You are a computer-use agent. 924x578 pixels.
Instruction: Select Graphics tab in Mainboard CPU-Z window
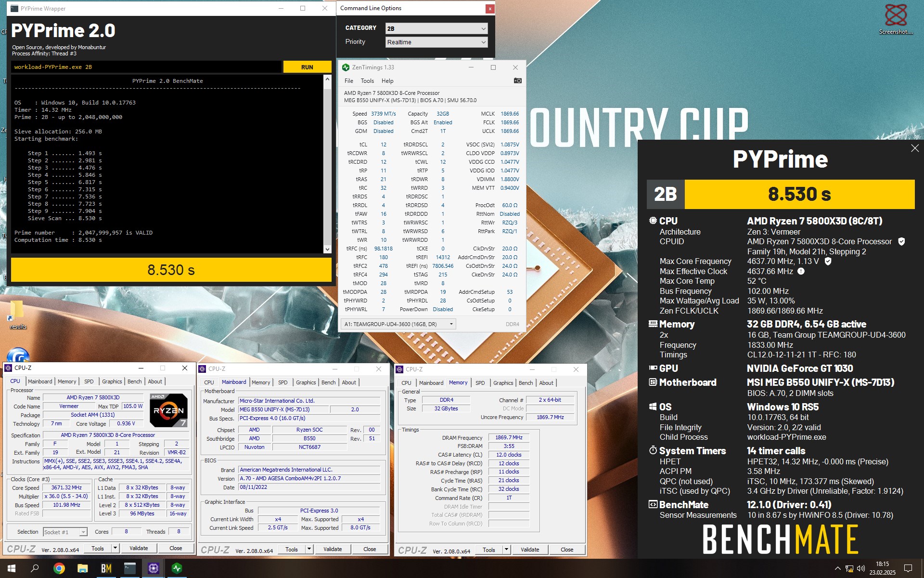306,382
